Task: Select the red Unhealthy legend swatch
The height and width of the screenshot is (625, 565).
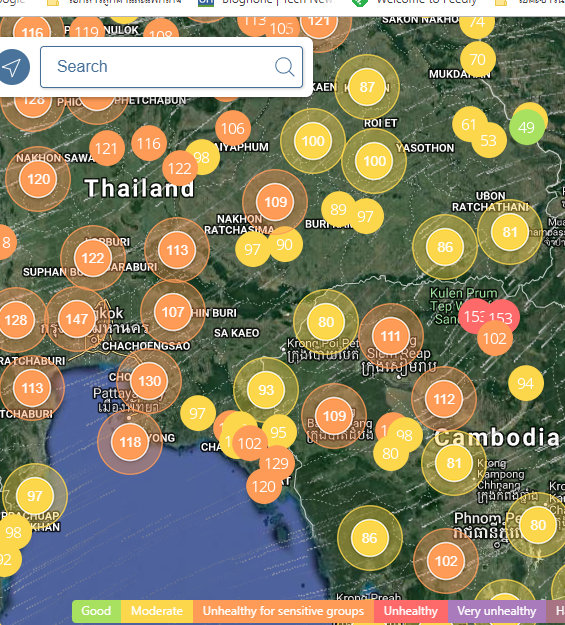Action: tap(411, 611)
